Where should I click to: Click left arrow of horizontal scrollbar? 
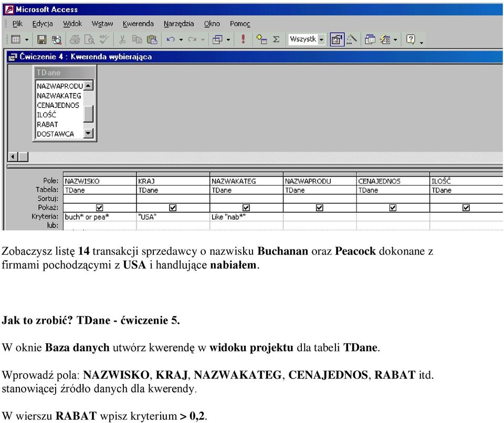[13, 157]
